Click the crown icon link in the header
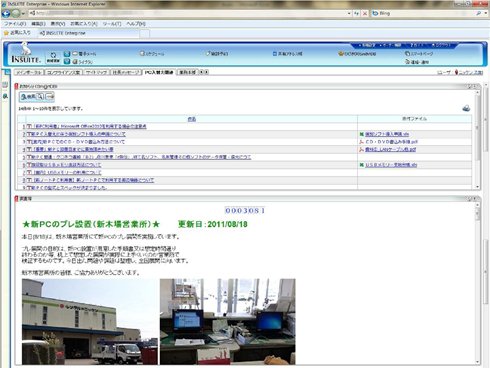Image resolution: width=490 pixels, height=368 pixels. click(357, 54)
